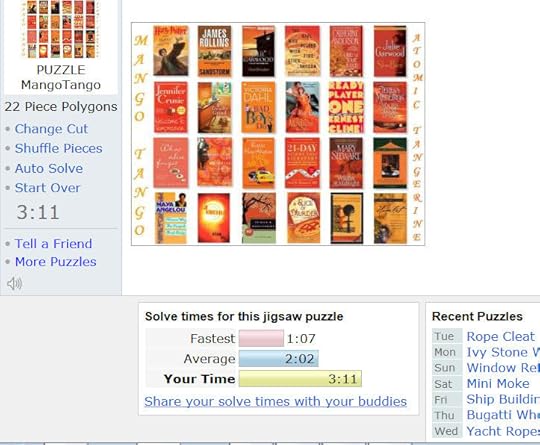Toggle the sound speaker icon

pyautogui.click(x=14, y=283)
